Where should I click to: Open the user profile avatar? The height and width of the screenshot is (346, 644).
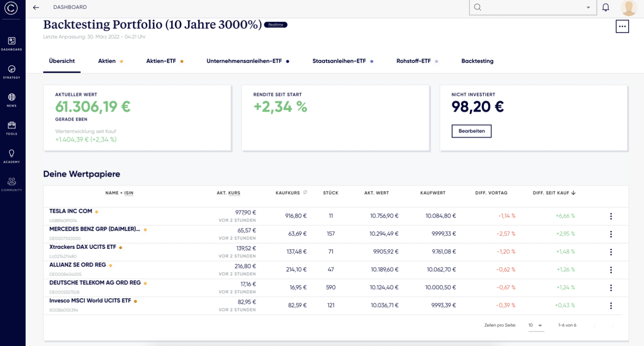[629, 7]
